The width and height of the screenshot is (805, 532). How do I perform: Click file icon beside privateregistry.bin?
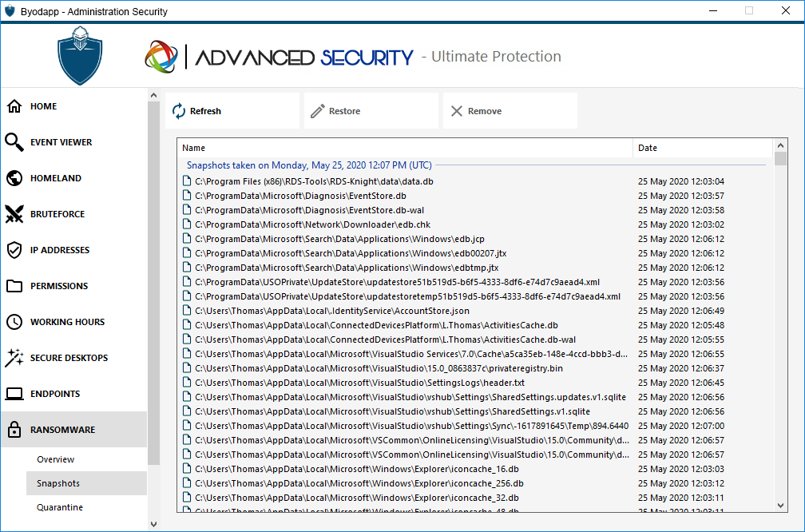[187, 368]
